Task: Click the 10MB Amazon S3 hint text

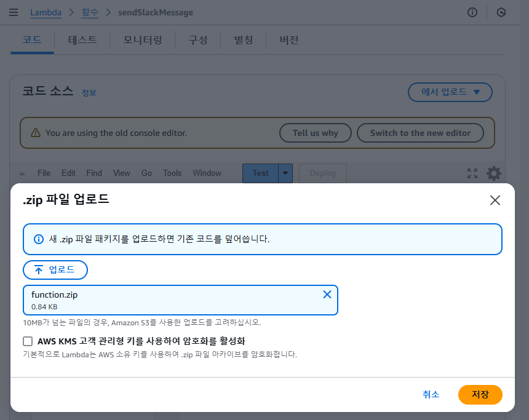Action: click(x=142, y=322)
